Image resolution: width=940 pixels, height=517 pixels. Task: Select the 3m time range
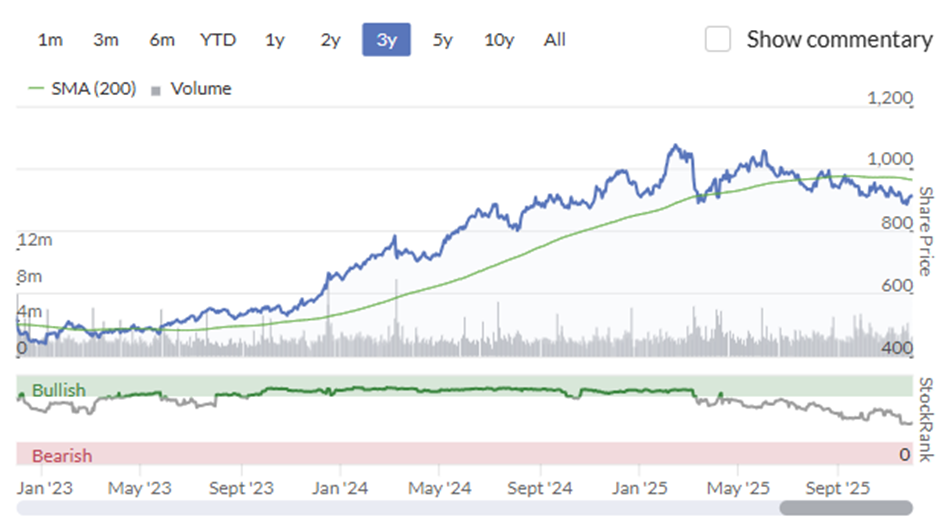106,40
